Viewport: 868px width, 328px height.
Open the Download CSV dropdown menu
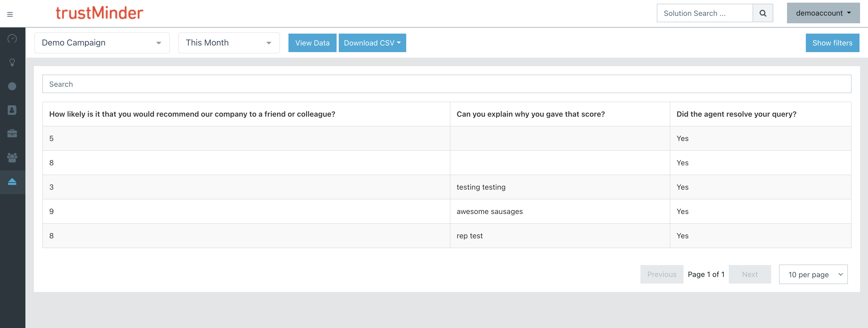pyautogui.click(x=372, y=43)
